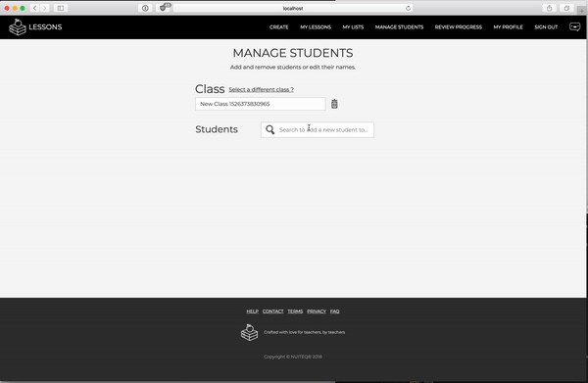Click the Copyright NUITEQ 2018 text
588x383 pixels.
click(x=293, y=357)
